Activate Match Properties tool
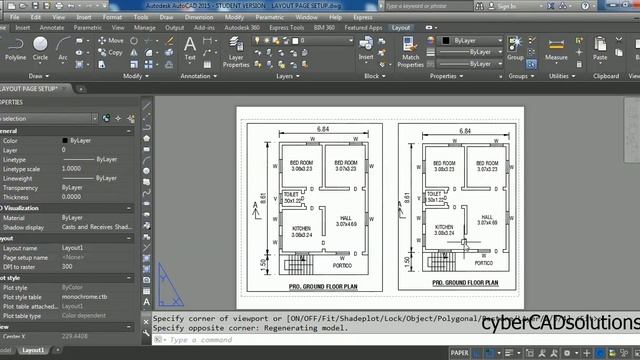 pos(410,52)
